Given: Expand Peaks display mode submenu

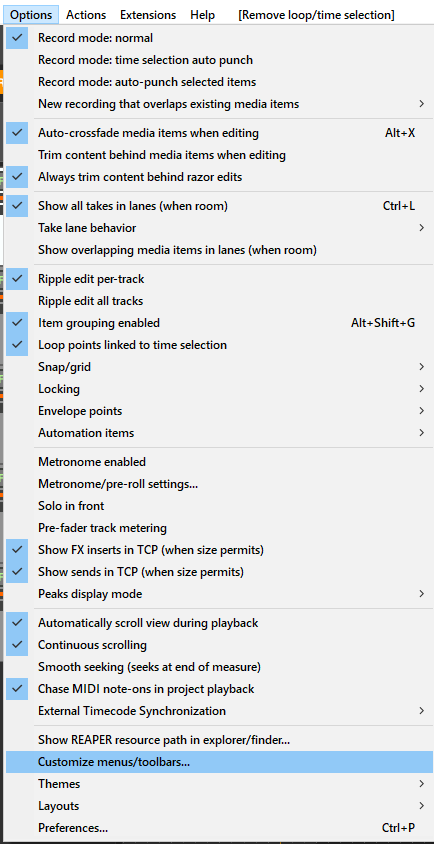Looking at the screenshot, I should click(219, 594).
